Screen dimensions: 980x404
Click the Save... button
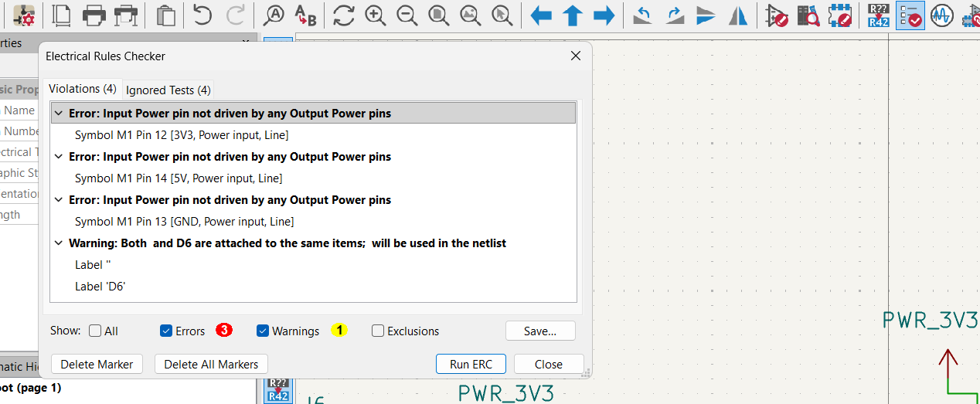pyautogui.click(x=540, y=331)
